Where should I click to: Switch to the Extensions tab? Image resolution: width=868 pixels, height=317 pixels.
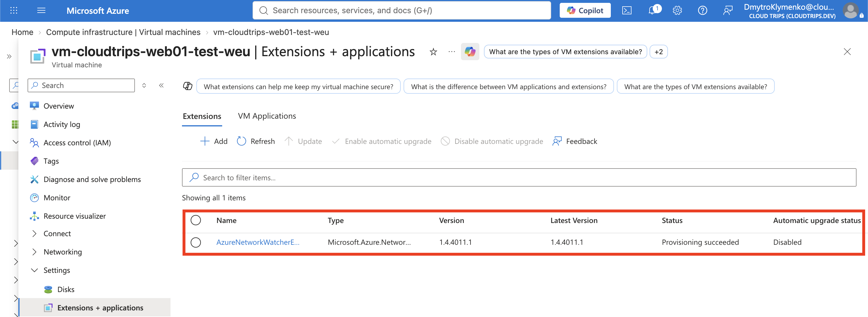[202, 116]
